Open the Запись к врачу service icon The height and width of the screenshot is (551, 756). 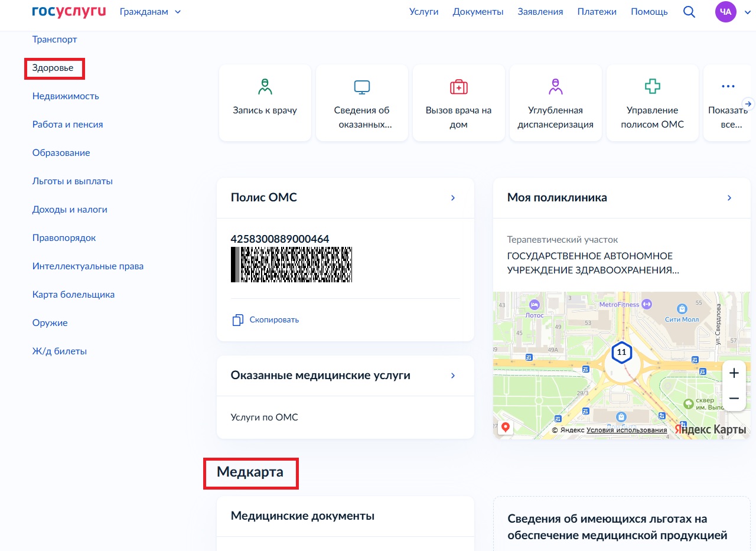pos(265,86)
